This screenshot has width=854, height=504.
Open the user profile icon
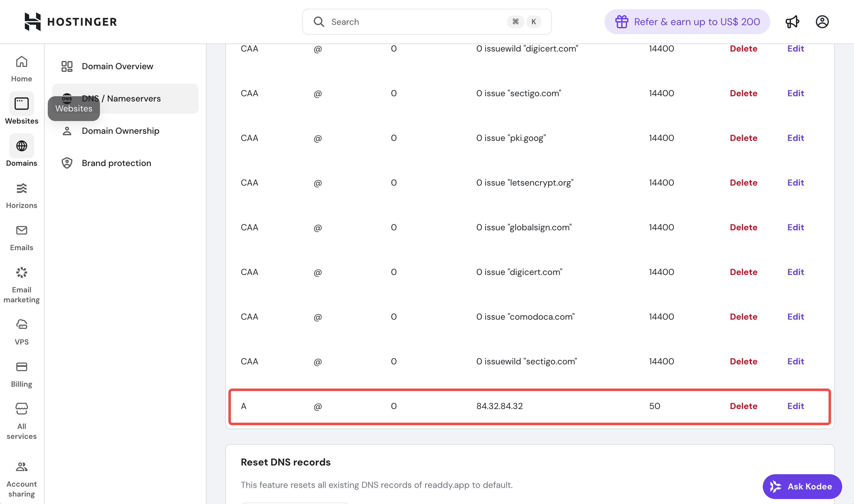(822, 22)
